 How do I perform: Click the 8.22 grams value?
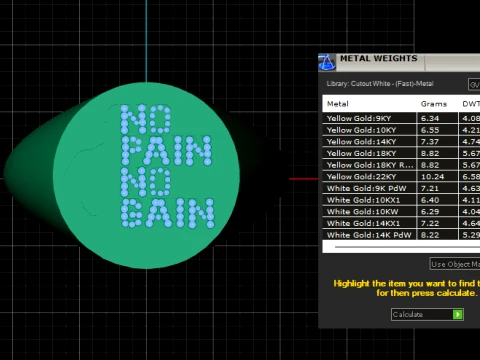tap(430, 235)
